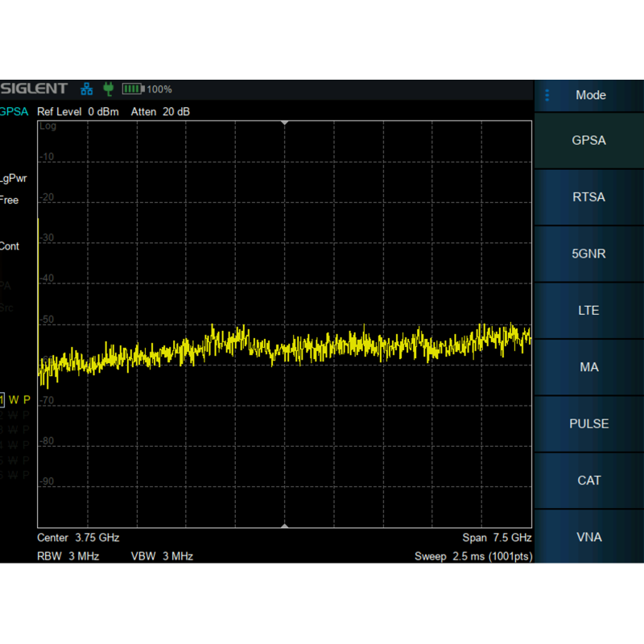This screenshot has height=644, width=644.
Task: Click the Center 3.75 GHz frequency readout
Action: click(x=78, y=537)
